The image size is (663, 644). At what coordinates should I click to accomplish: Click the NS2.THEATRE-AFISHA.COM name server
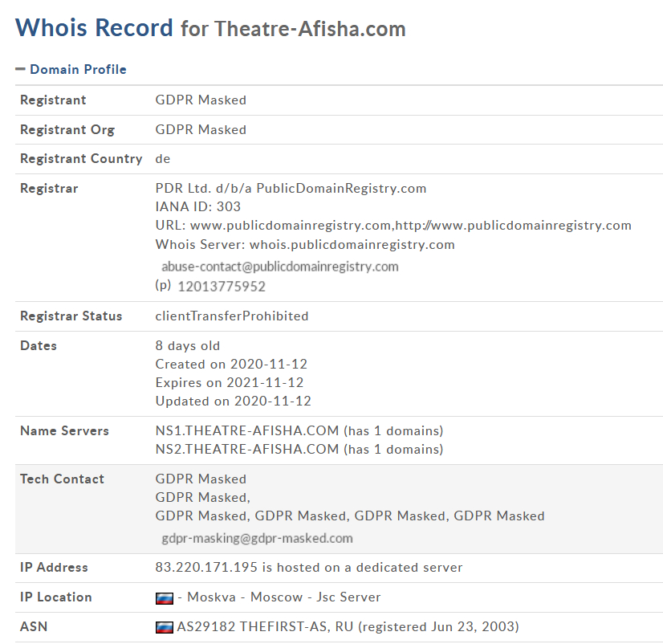247,450
